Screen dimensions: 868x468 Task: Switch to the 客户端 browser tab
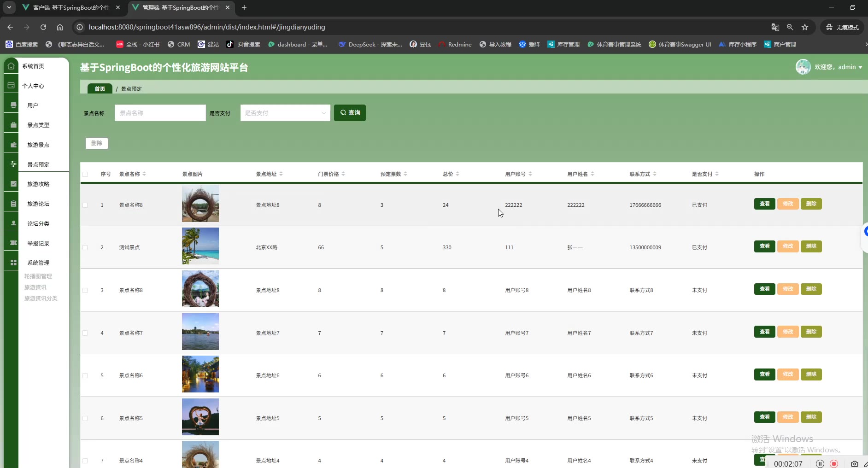click(x=70, y=8)
